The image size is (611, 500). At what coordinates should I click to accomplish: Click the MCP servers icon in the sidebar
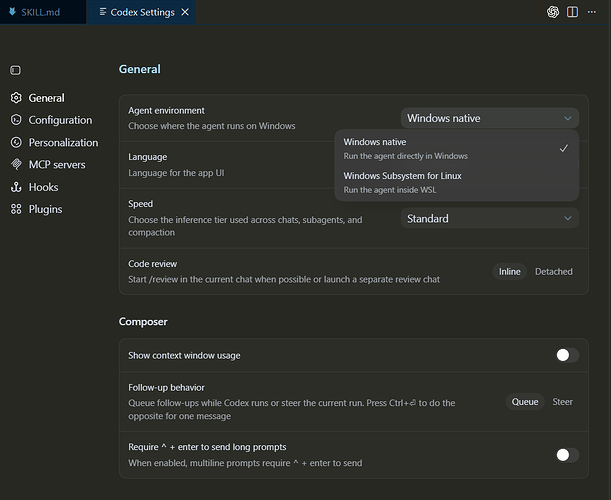click(x=16, y=164)
